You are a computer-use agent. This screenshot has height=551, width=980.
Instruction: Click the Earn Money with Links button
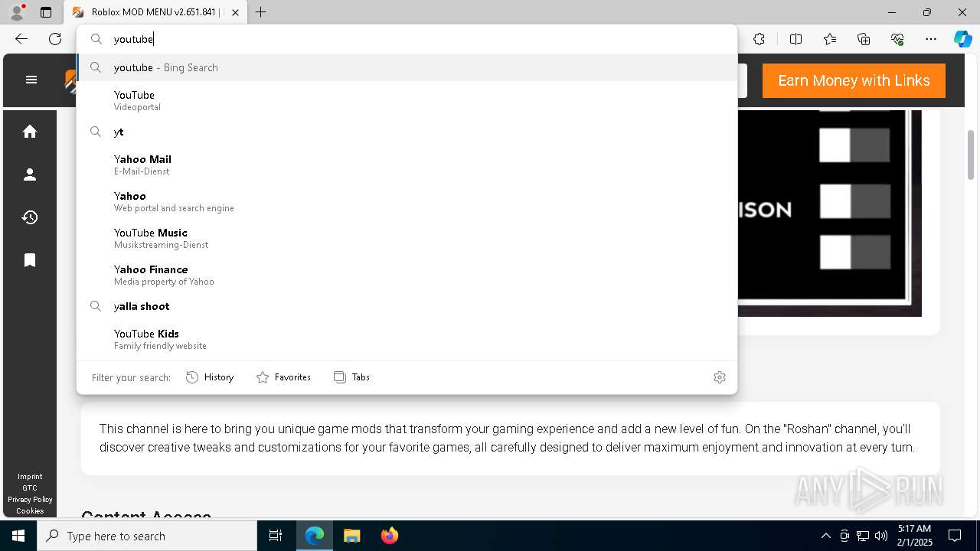click(854, 80)
